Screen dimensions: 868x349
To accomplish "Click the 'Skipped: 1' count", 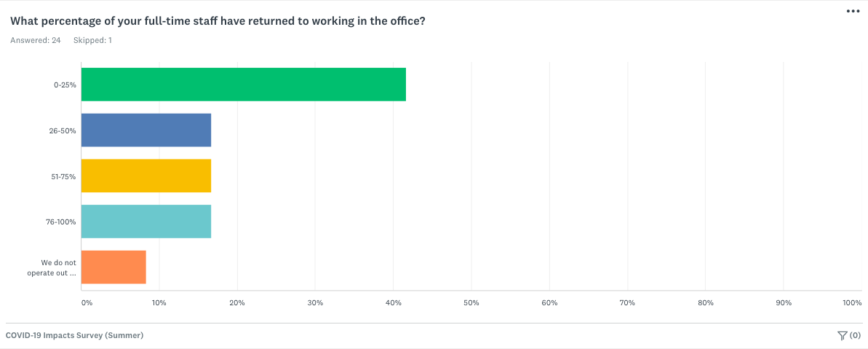I will (92, 41).
